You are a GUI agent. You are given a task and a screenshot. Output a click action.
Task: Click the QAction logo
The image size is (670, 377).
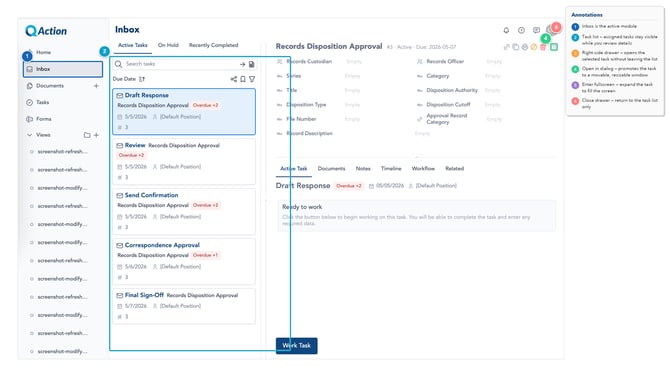46,31
